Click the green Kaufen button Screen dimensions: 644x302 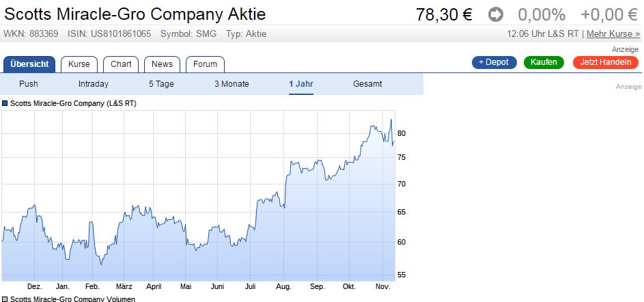(x=544, y=62)
